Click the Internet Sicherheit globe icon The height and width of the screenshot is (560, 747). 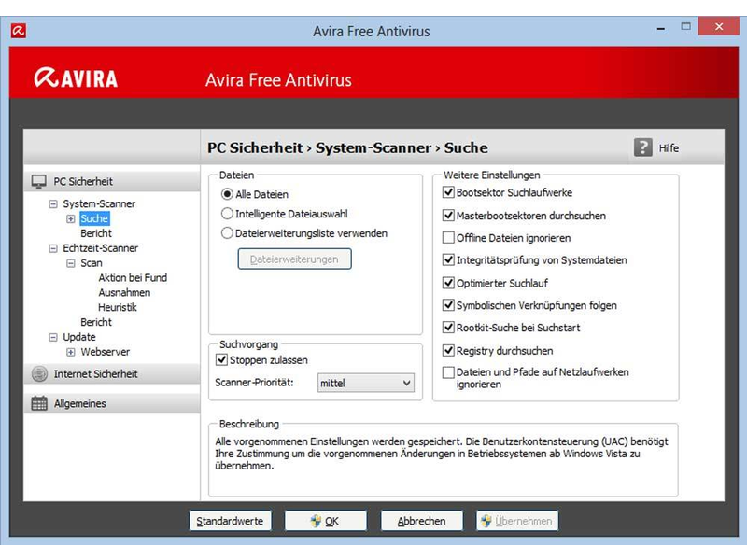click(39, 374)
